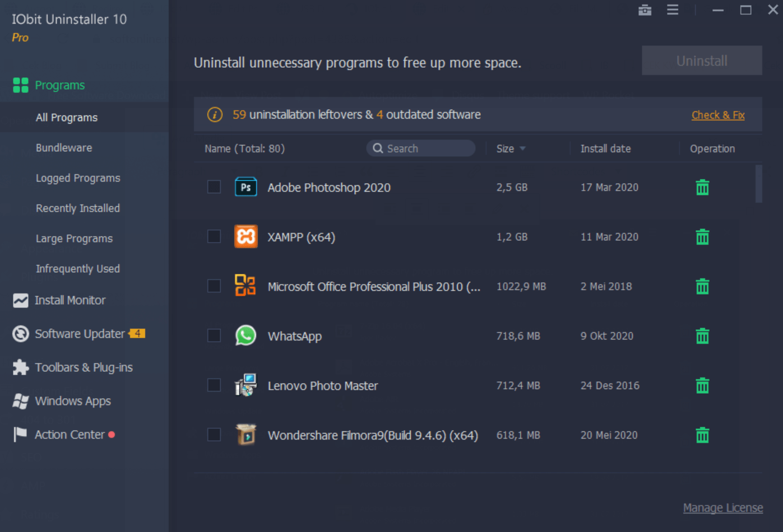Check the Wondershare Filmora9 checkbox
Image resolution: width=783 pixels, height=532 pixels.
click(214, 435)
